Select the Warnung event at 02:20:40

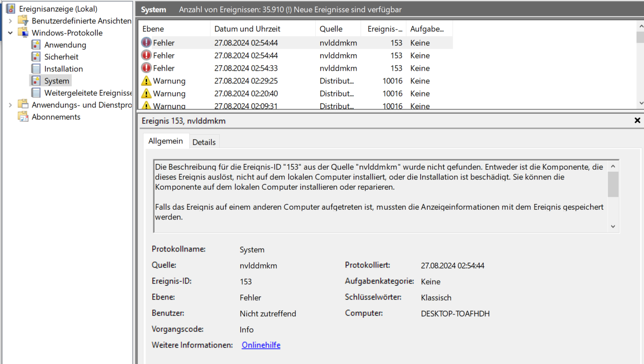[x=295, y=93]
